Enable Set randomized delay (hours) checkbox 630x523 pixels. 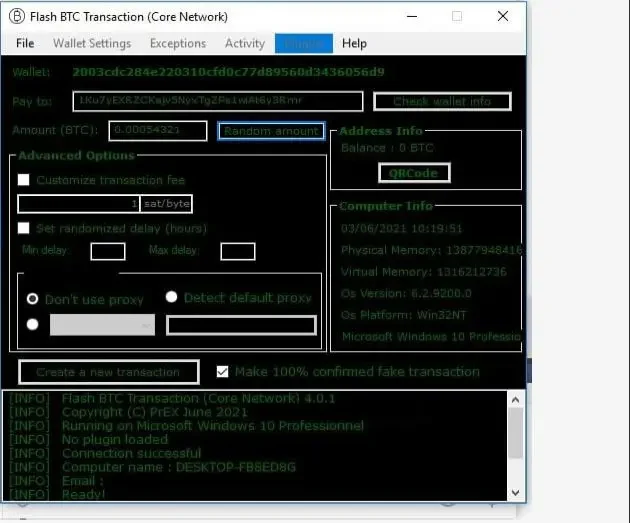(24, 228)
